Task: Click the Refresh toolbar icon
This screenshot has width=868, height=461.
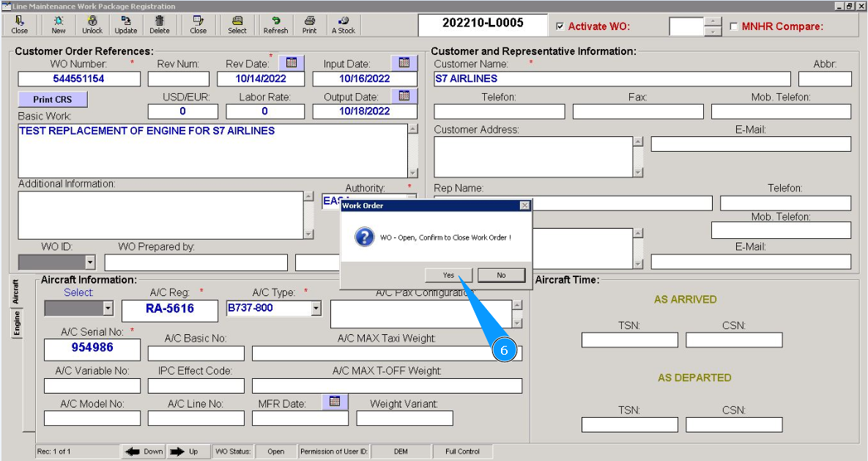Action: click(275, 25)
